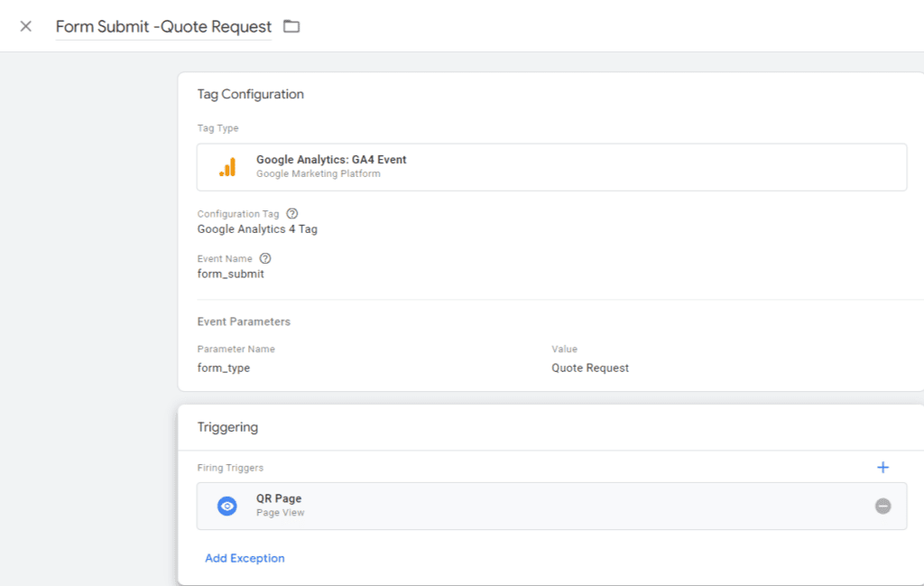Viewport: 924px width, 586px height.
Task: Edit the tag name Form Submit -Quote Request
Action: 164,26
